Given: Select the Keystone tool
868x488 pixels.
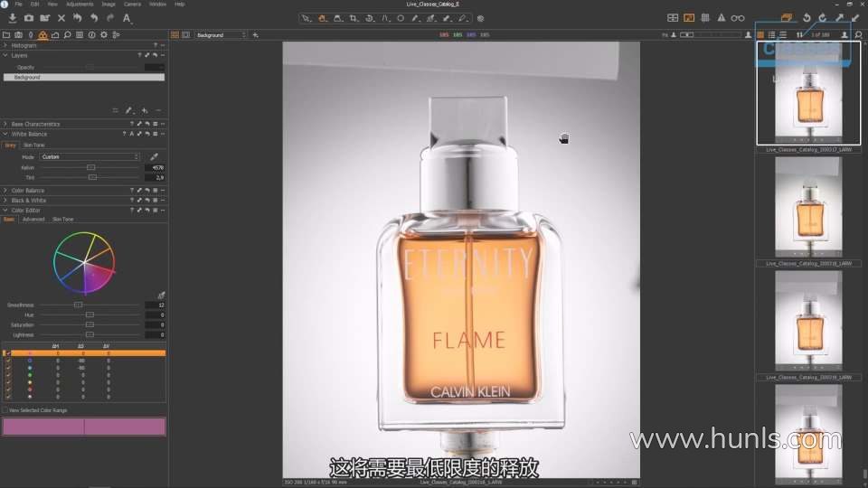Looking at the screenshot, I should [x=385, y=18].
